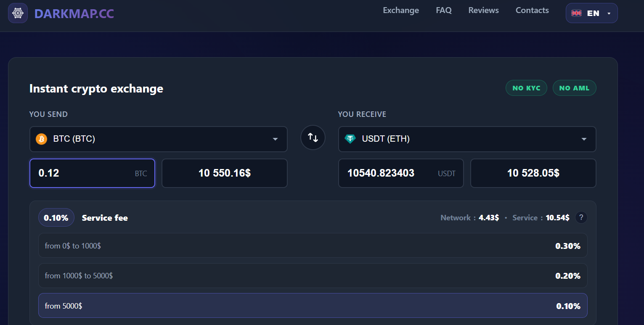Click the green Tether USDT icon
Screen dimensions: 644x325
350,139
